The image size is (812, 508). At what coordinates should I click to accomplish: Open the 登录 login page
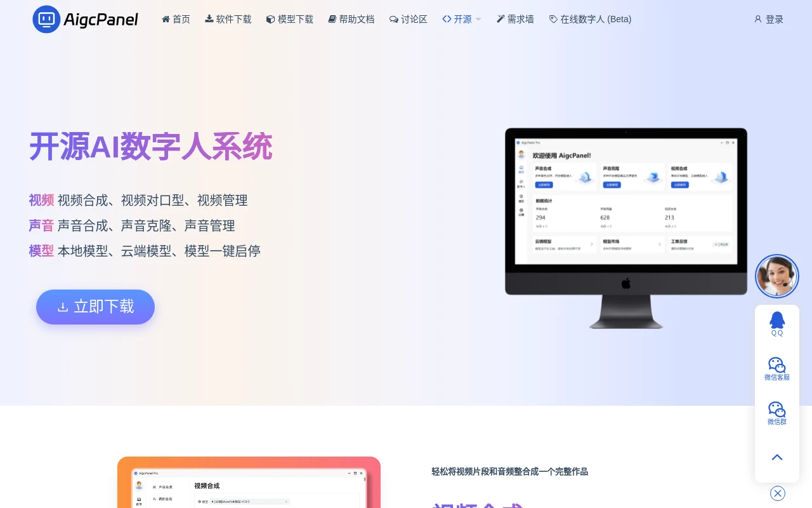click(769, 19)
